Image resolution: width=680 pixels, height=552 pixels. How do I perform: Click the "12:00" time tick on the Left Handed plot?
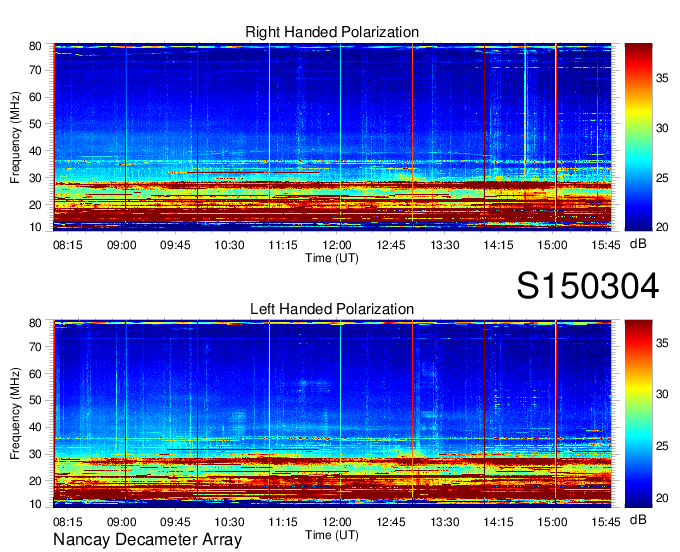tap(337, 522)
